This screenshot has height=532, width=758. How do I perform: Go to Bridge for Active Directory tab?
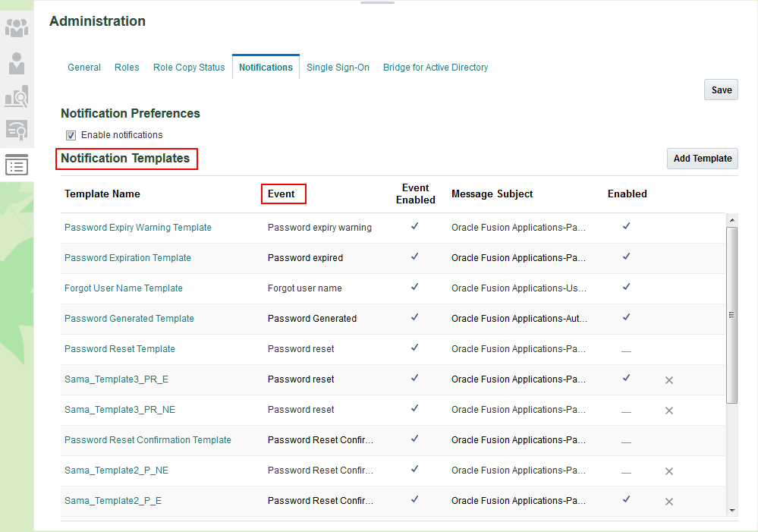(436, 68)
